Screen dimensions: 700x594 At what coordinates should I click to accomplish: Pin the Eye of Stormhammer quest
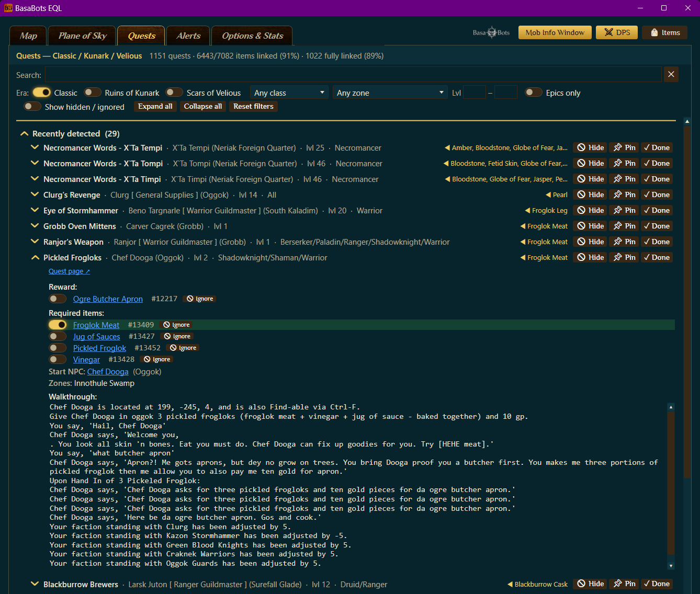point(624,210)
